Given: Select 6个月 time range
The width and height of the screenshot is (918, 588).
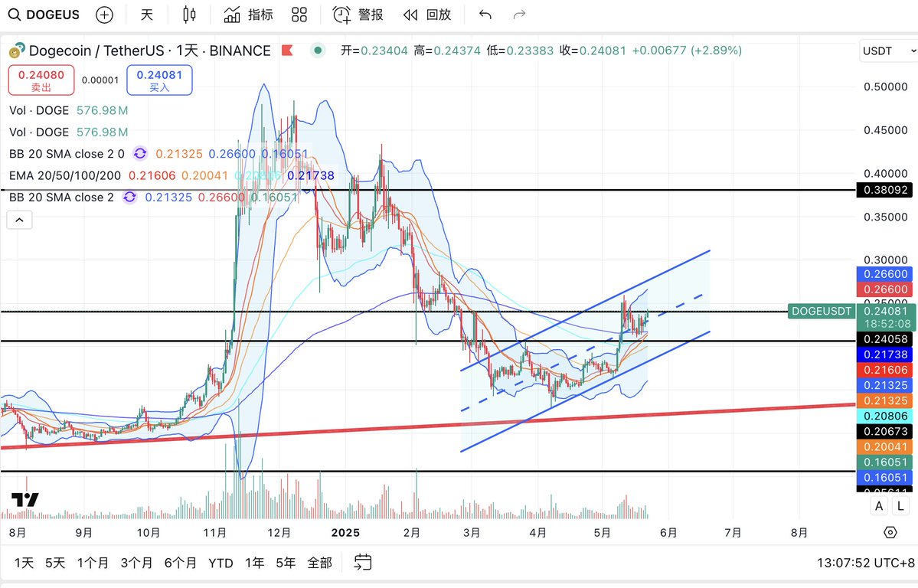Looking at the screenshot, I should [x=181, y=563].
